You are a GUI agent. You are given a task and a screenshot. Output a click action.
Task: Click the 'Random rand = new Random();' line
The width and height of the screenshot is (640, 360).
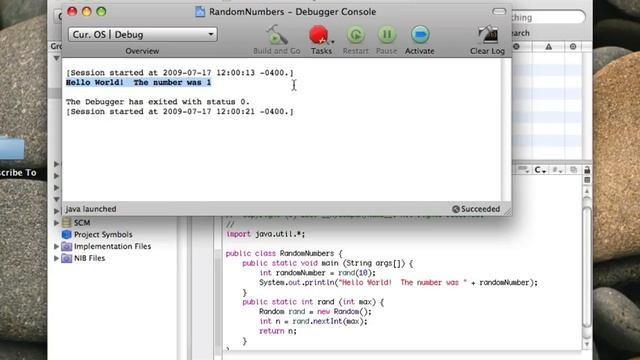coord(315,312)
